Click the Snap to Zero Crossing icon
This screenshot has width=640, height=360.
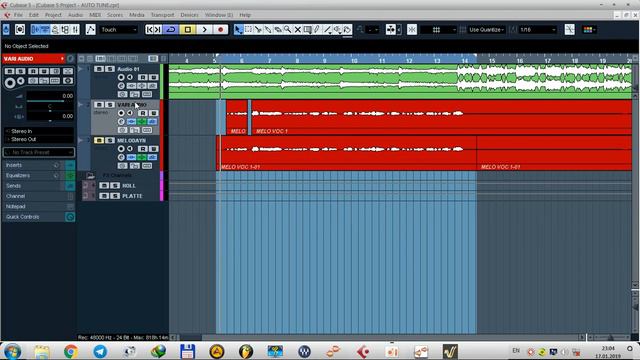(569, 29)
